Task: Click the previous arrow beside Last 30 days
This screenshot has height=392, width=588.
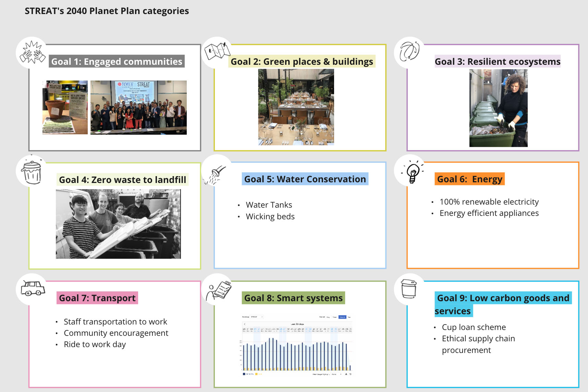Action: pyautogui.click(x=245, y=324)
